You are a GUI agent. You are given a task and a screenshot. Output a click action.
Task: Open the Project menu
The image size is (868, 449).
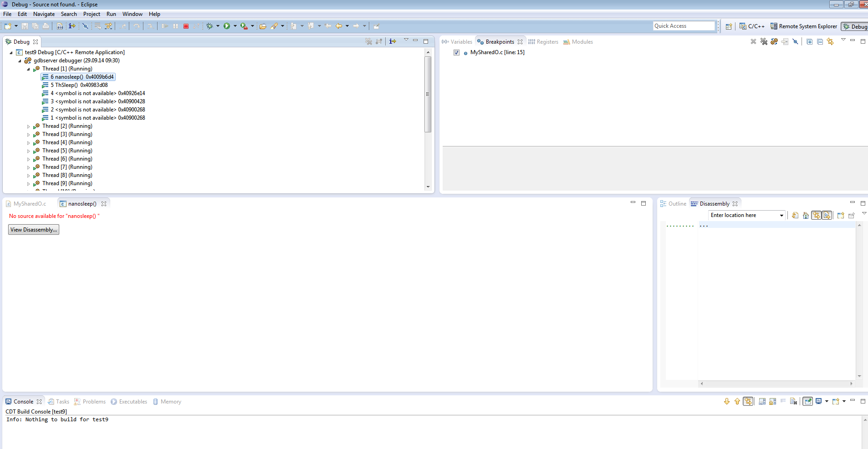coord(92,14)
